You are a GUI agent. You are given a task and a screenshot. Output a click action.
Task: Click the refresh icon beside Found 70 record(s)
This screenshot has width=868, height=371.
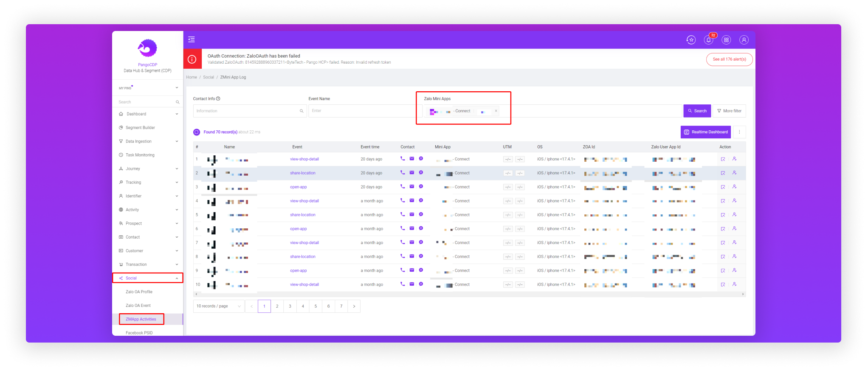pos(197,132)
